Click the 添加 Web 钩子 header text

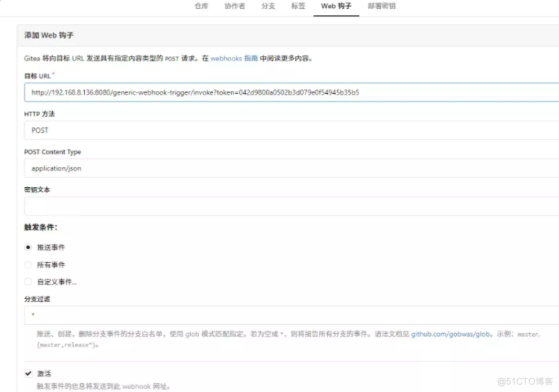[49, 35]
